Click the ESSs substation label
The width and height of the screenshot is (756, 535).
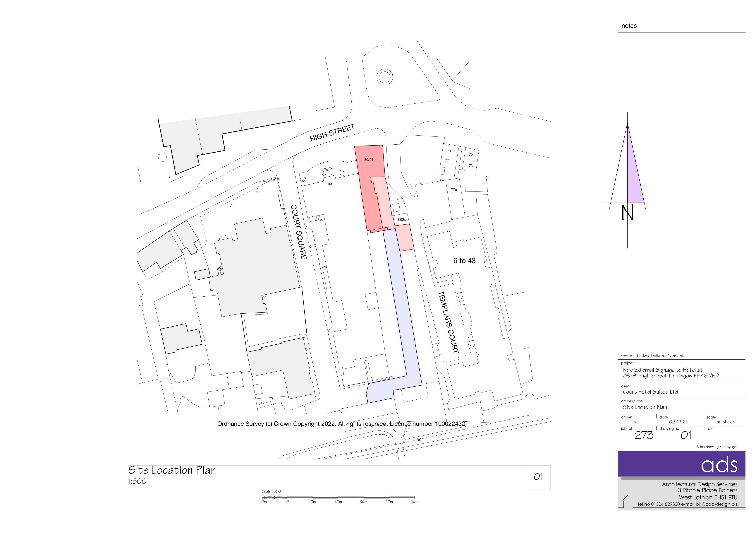[401, 219]
